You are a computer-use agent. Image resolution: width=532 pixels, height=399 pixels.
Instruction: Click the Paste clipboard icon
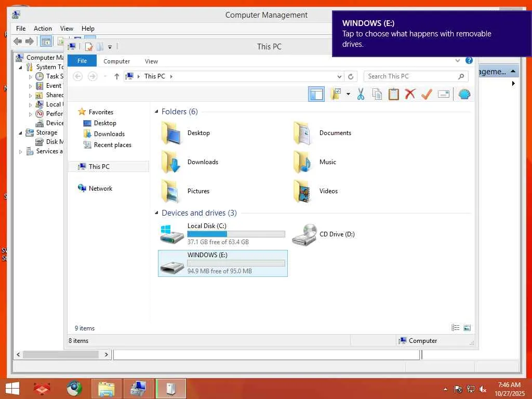394,94
